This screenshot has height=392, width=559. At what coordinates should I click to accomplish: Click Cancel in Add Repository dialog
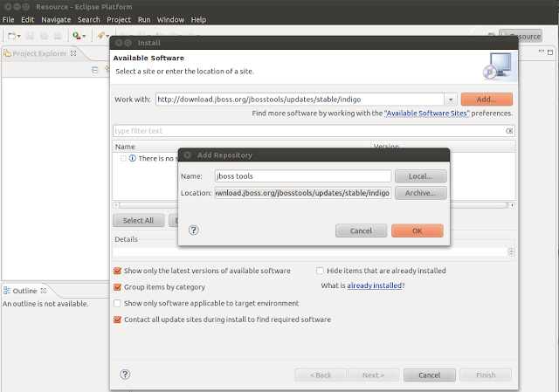361,230
